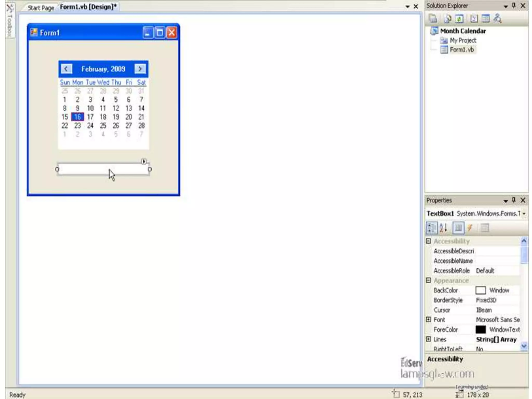Close the Form1.vb design document tab
Screen dimensions: 532x399
pos(416,6)
